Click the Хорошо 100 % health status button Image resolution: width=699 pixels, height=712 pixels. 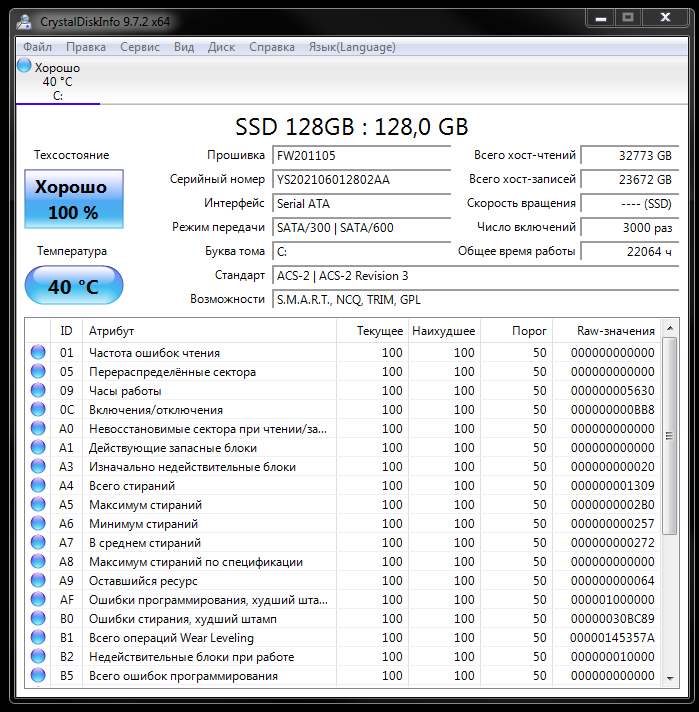click(x=73, y=199)
